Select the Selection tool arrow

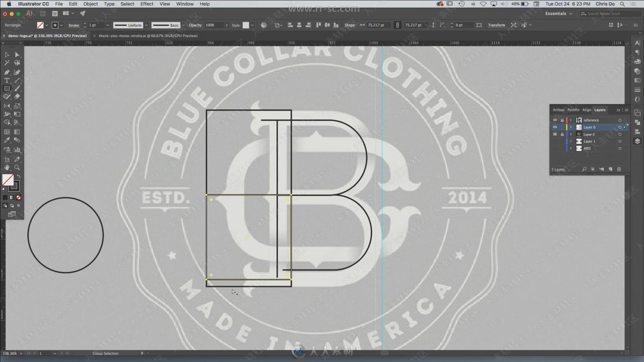(7, 55)
